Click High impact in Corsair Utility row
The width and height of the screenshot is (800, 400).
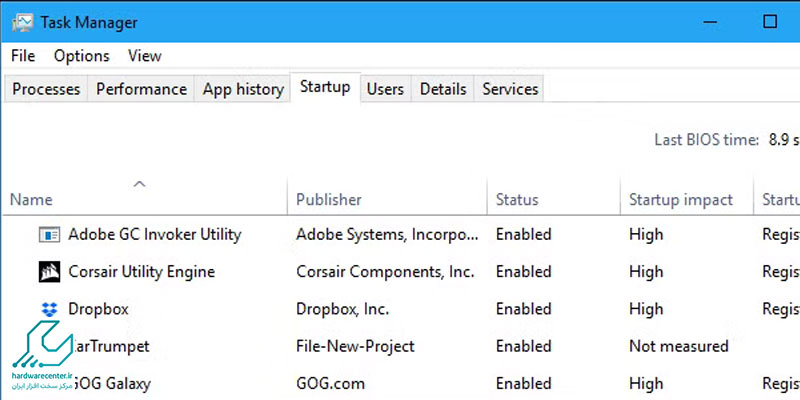click(x=646, y=272)
